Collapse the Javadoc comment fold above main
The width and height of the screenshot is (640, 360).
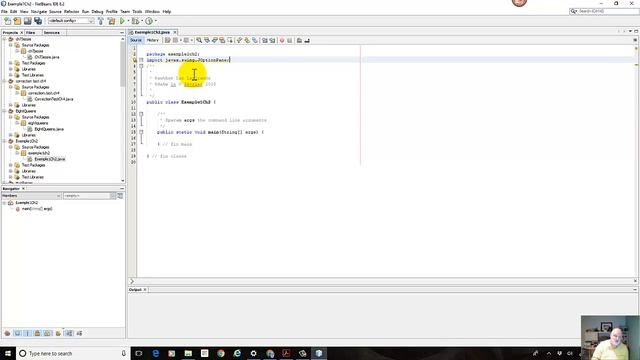click(x=141, y=114)
